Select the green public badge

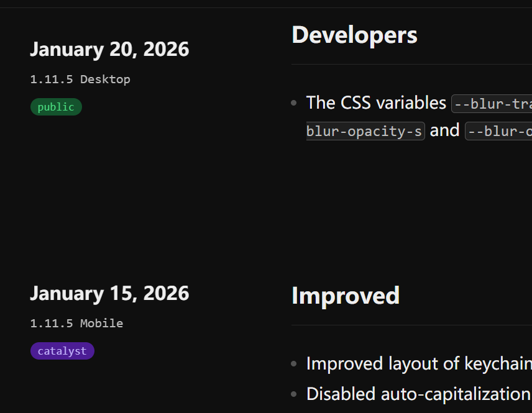pyautogui.click(x=56, y=107)
